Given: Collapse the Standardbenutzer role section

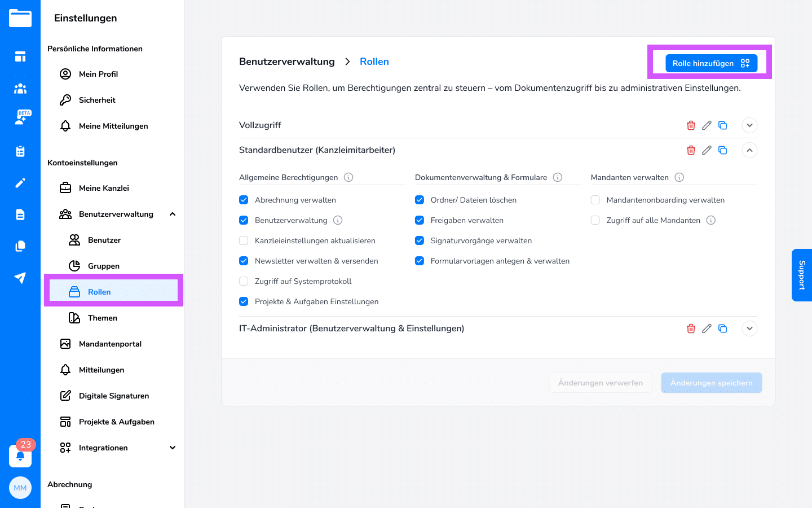Looking at the screenshot, I should coord(749,150).
